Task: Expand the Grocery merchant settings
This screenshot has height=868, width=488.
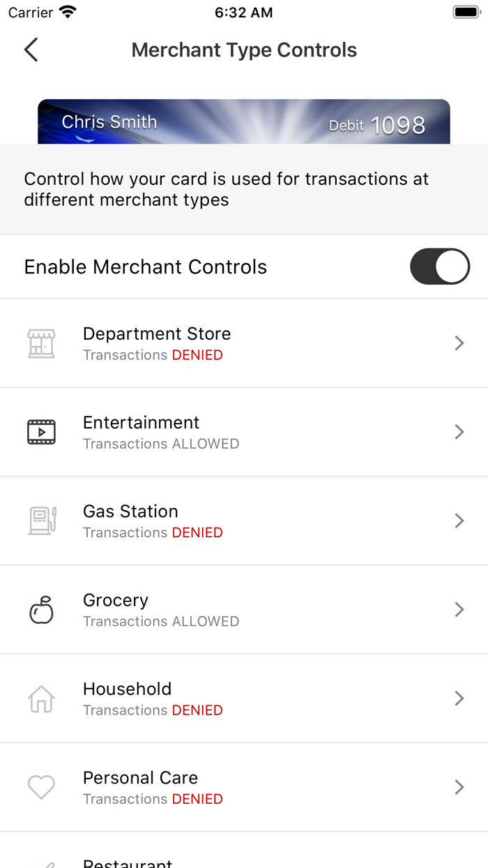Action: pyautogui.click(x=459, y=609)
